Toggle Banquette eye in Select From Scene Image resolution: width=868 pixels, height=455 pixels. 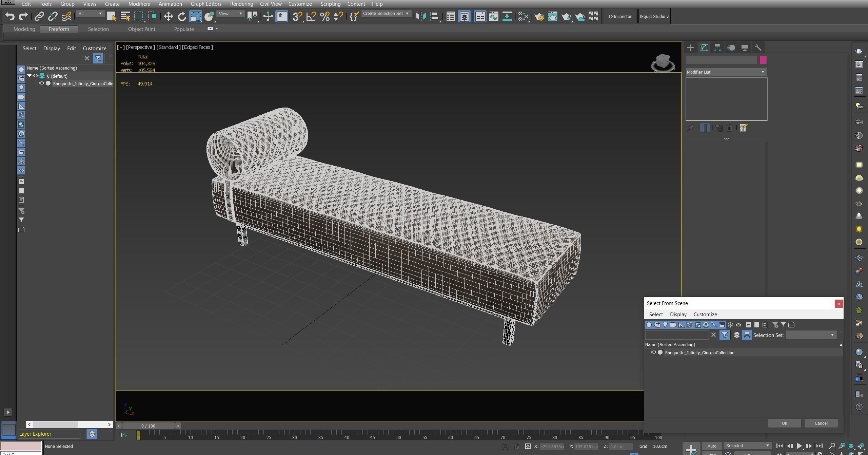[x=653, y=352]
